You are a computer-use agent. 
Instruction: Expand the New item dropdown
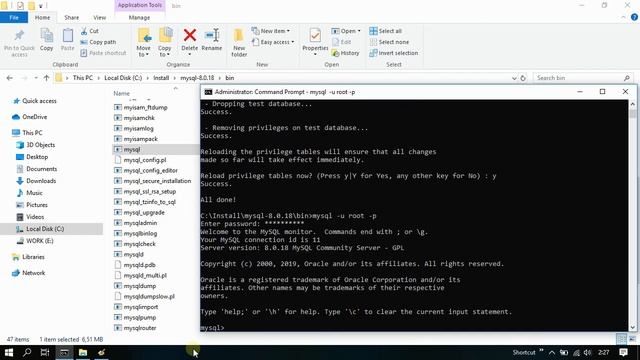click(271, 31)
